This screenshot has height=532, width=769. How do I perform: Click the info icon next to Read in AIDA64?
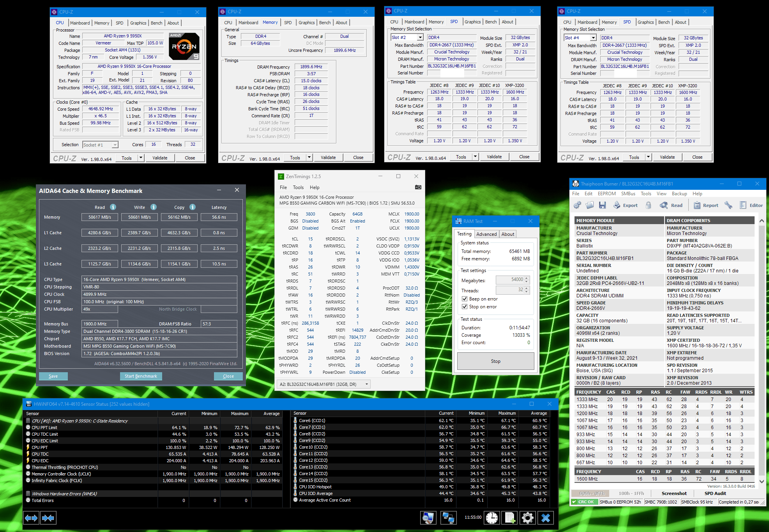[113, 207]
